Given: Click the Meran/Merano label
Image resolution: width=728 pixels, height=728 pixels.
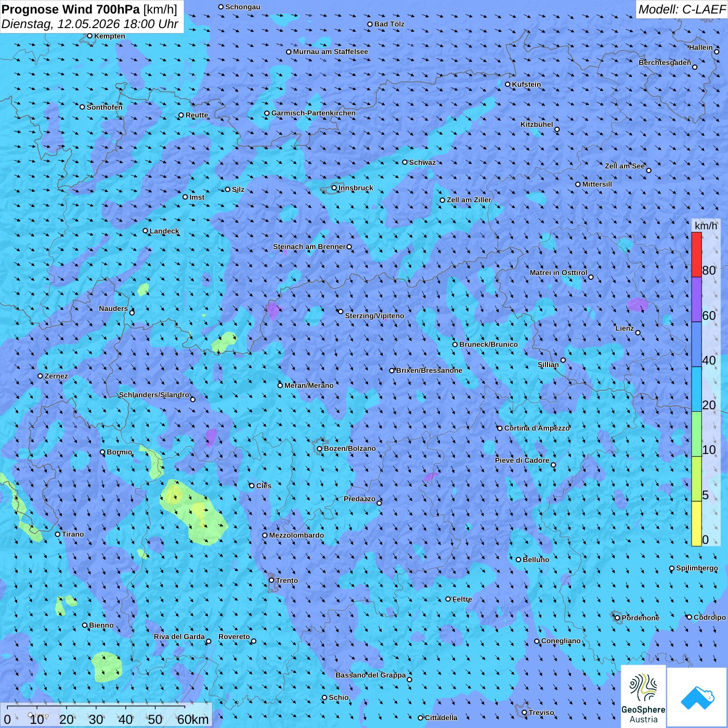Looking at the screenshot, I should pos(309,385).
